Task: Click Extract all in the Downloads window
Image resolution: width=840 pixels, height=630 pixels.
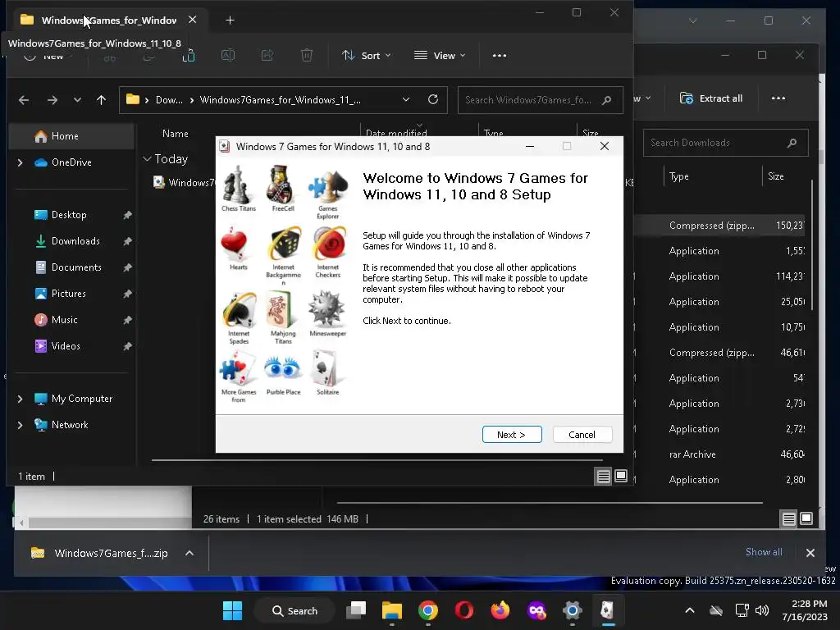Action: [711, 98]
